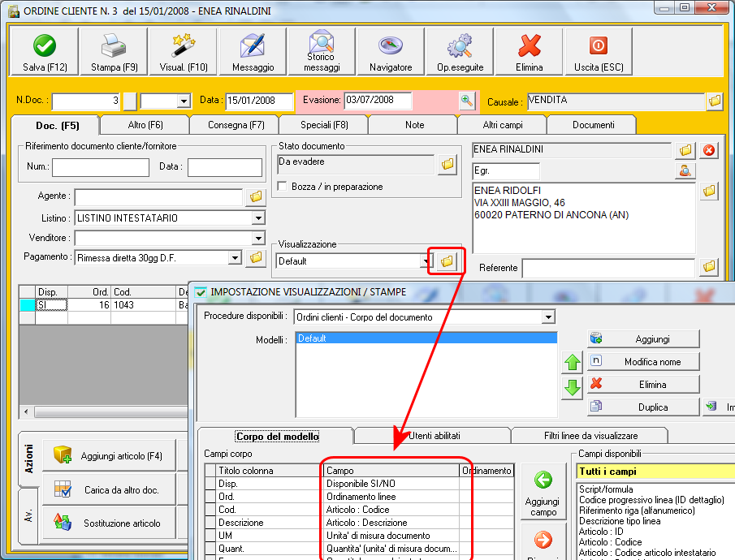Click Aggiungi model button

click(643, 338)
